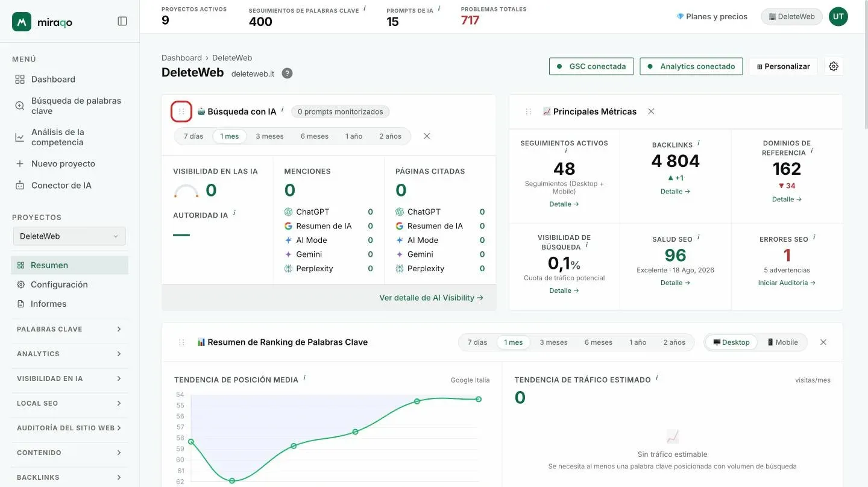Select 1 año in Búsqueda con IA
This screenshot has height=487, width=868.
point(354,136)
